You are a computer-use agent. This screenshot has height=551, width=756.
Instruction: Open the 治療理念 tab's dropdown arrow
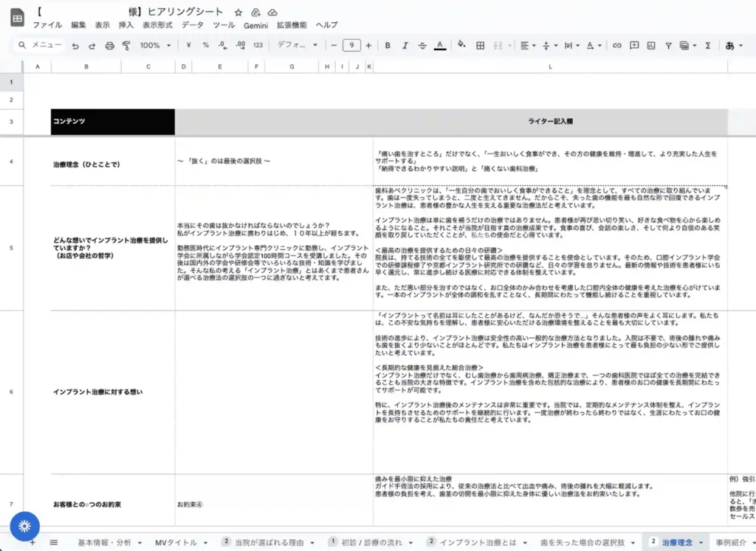[701, 543]
